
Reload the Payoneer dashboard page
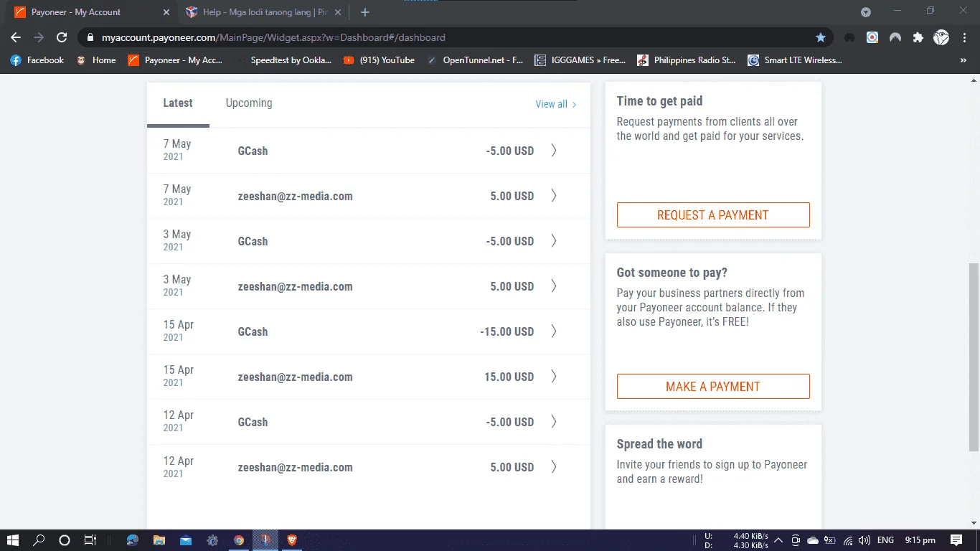click(x=62, y=37)
